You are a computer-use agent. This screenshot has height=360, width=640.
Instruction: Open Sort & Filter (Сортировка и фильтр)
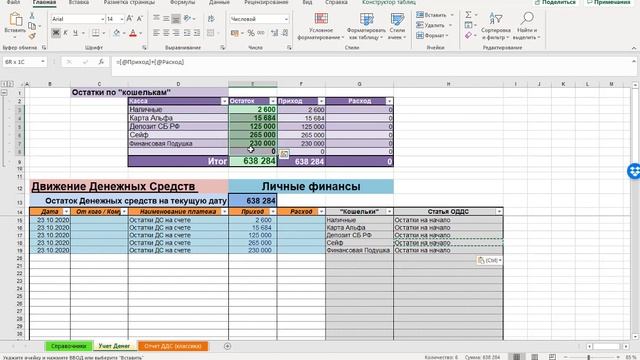[496, 26]
